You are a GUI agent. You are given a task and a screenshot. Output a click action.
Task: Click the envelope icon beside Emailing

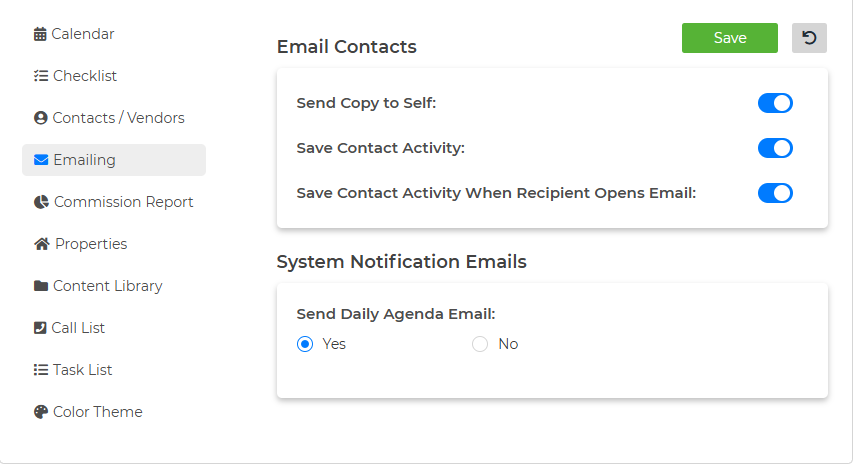point(41,160)
